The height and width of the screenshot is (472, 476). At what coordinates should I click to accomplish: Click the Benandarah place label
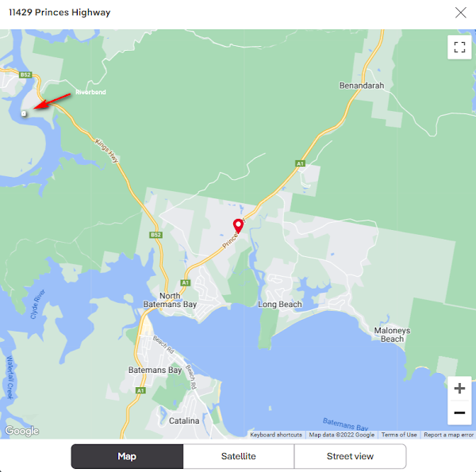(x=362, y=86)
